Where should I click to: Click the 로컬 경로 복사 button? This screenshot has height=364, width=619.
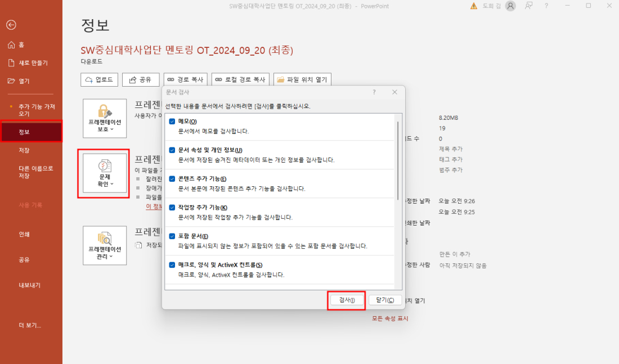tap(240, 80)
